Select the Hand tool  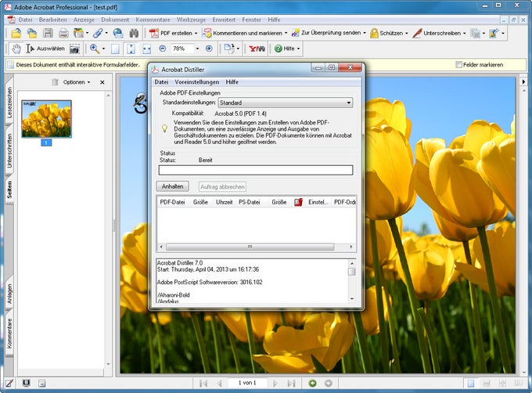coord(16,49)
